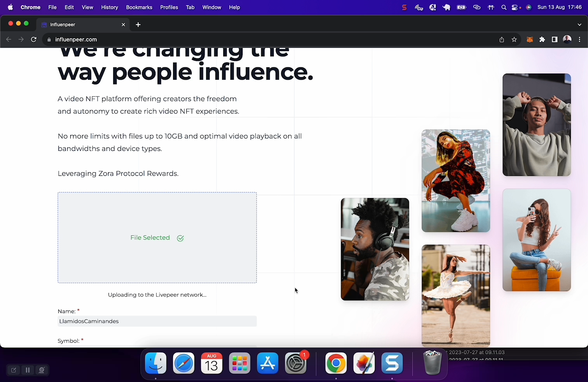Click the 'Leveraging Zora Protocol Rewards.' text
This screenshot has height=382, width=588.
(x=118, y=173)
